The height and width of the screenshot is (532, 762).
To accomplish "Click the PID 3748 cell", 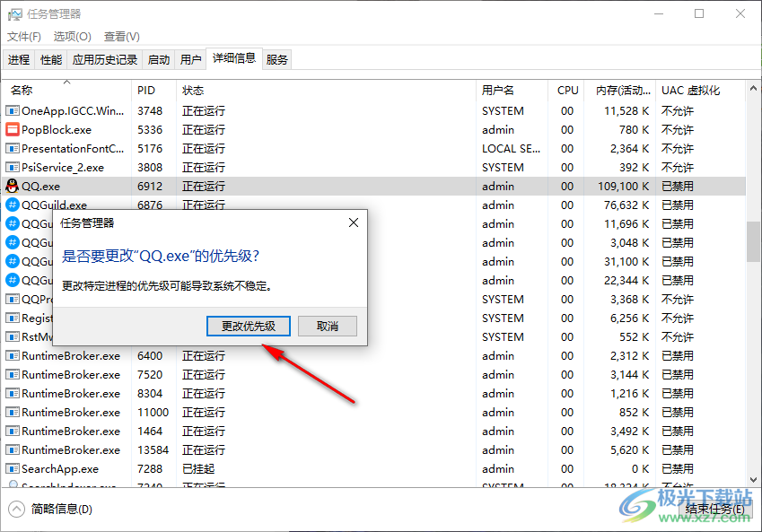I will pos(150,110).
